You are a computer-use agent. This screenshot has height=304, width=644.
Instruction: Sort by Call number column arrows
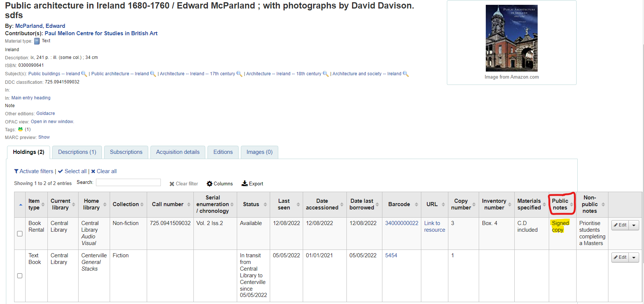click(189, 204)
